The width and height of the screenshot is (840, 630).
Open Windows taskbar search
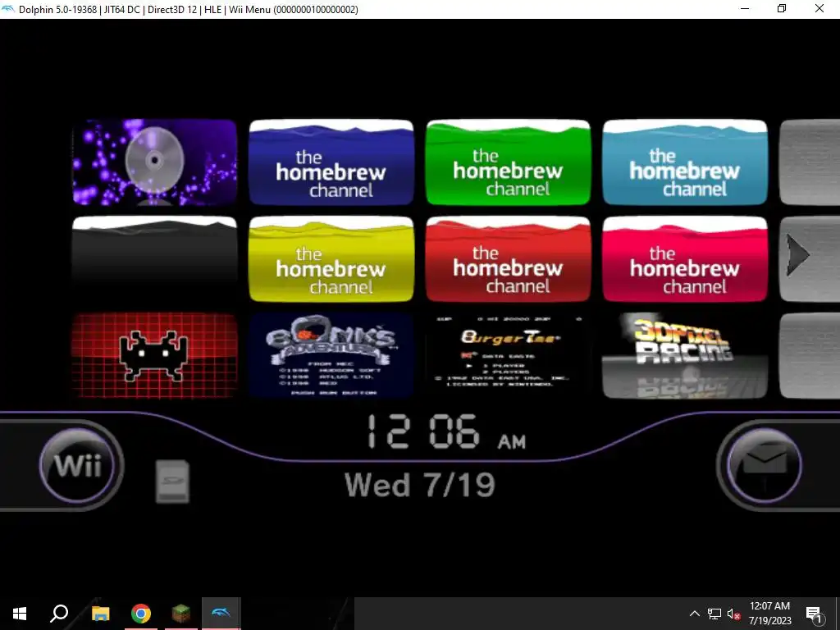pyautogui.click(x=59, y=614)
